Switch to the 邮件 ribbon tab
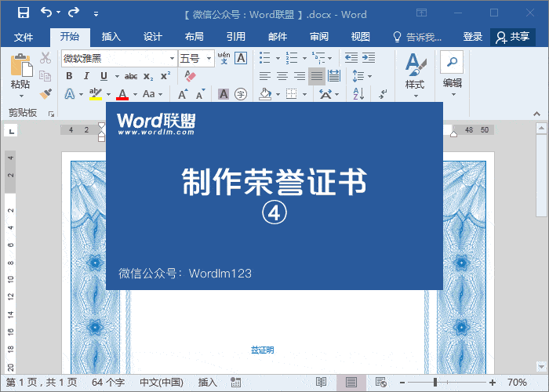 (278, 37)
